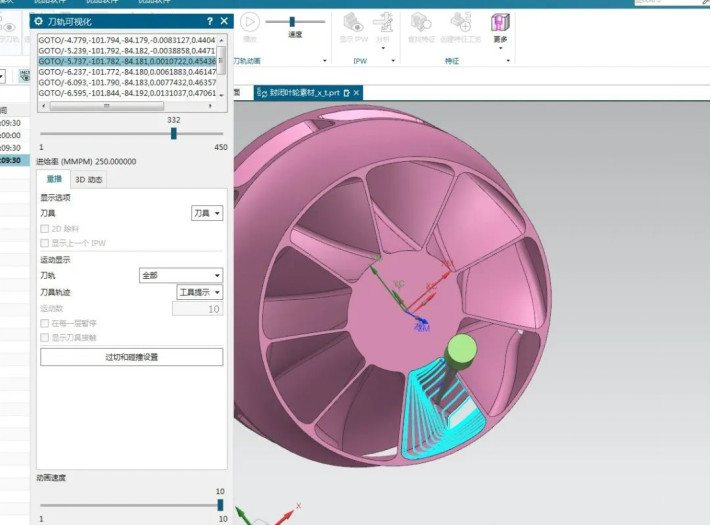The width and height of the screenshot is (711, 525).
Task: Click the play button in 刀轨动画 group
Action: point(249,21)
